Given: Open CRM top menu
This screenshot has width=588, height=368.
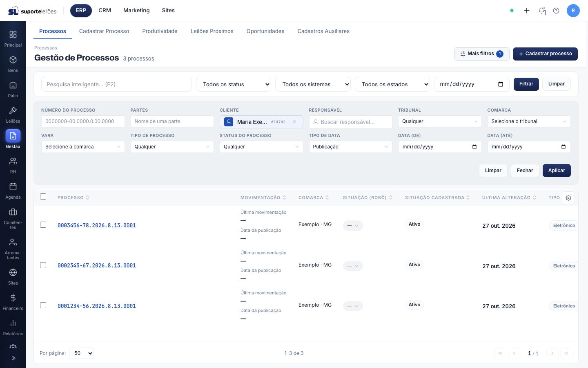Looking at the screenshot, I should pyautogui.click(x=105, y=11).
